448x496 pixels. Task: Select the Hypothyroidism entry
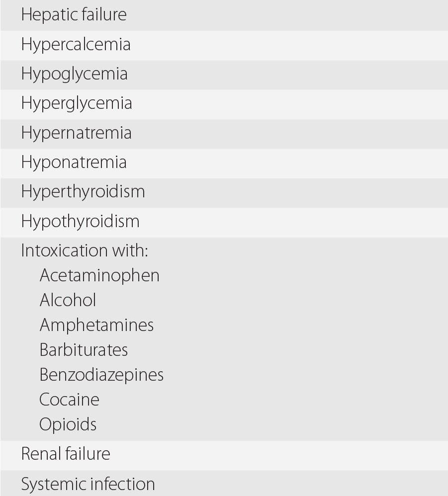[80, 221]
